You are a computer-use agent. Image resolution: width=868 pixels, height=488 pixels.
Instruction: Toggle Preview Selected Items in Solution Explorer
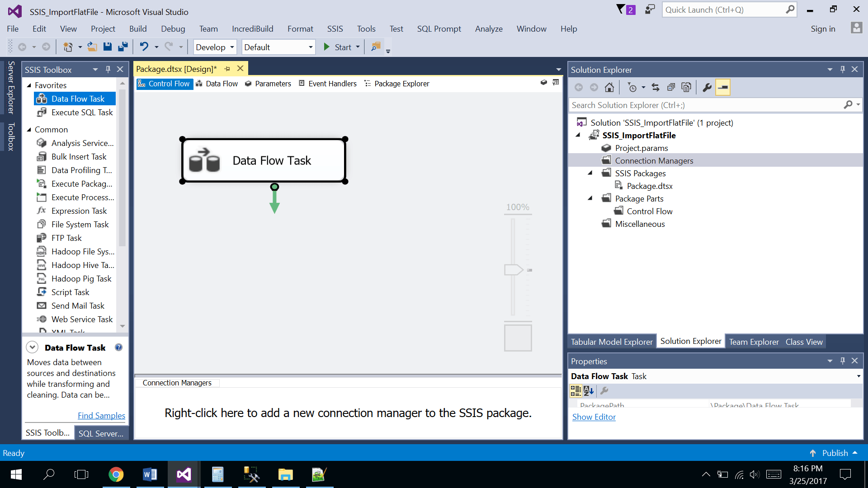686,87
